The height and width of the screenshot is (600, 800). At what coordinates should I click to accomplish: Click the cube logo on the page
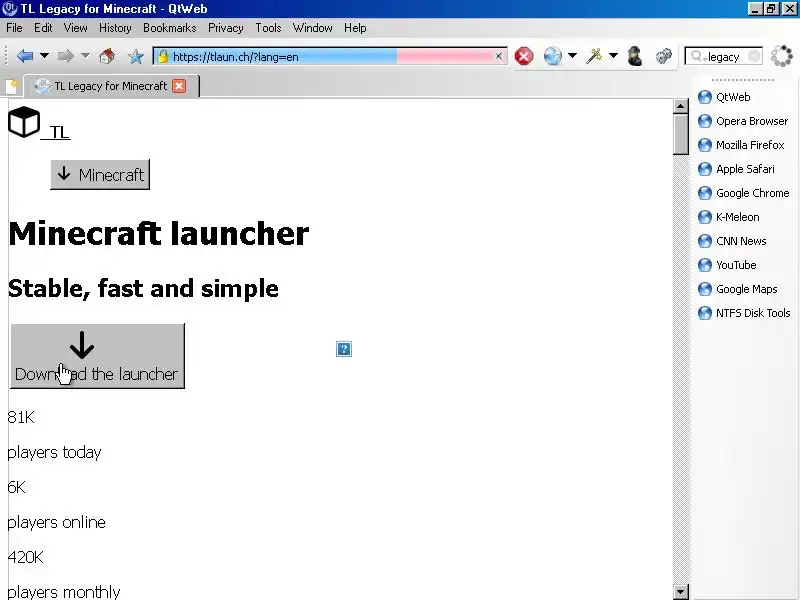pyautogui.click(x=24, y=121)
